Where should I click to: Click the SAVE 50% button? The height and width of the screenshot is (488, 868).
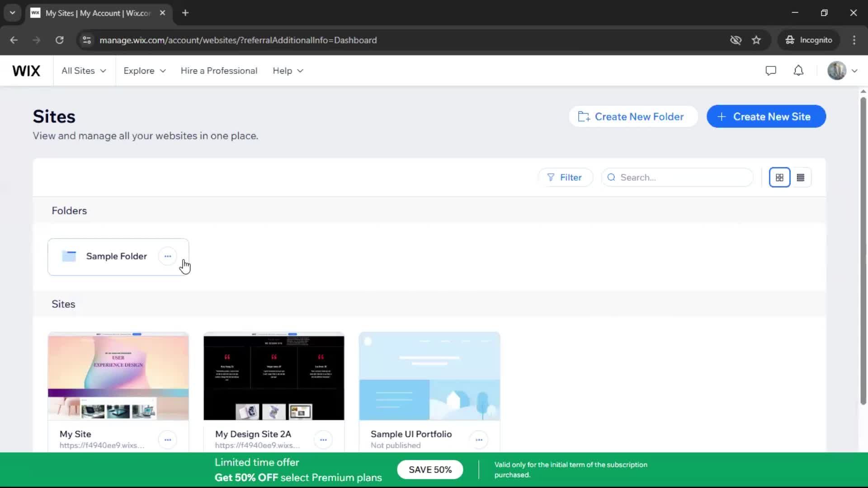(430, 470)
